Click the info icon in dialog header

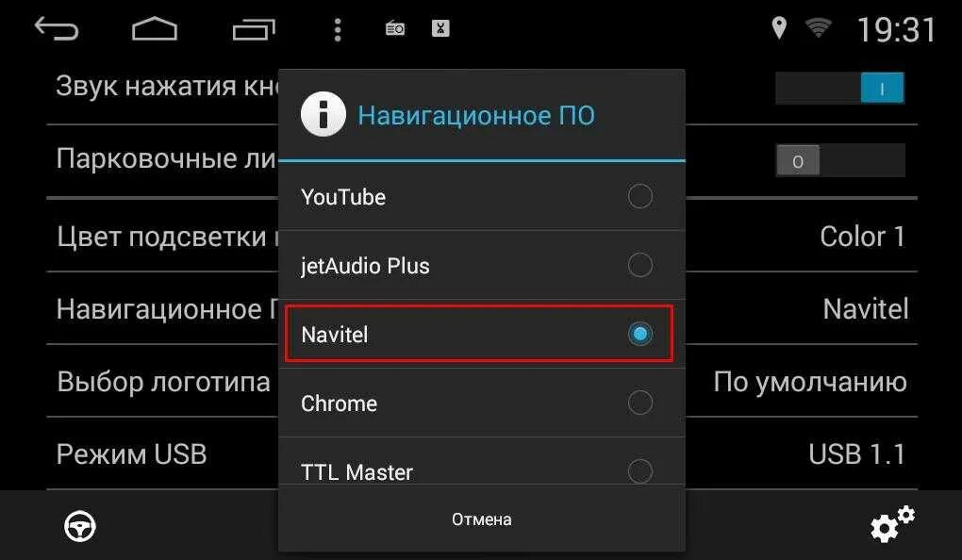[323, 114]
